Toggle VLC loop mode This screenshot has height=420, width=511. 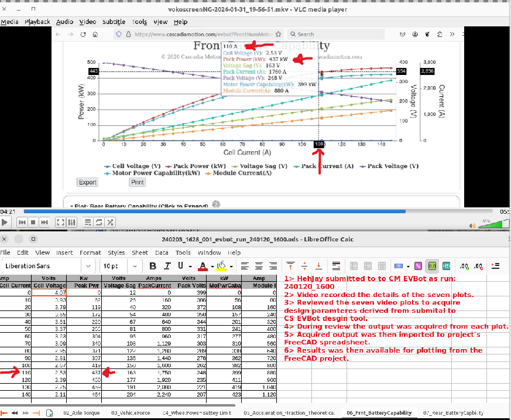coord(98,223)
